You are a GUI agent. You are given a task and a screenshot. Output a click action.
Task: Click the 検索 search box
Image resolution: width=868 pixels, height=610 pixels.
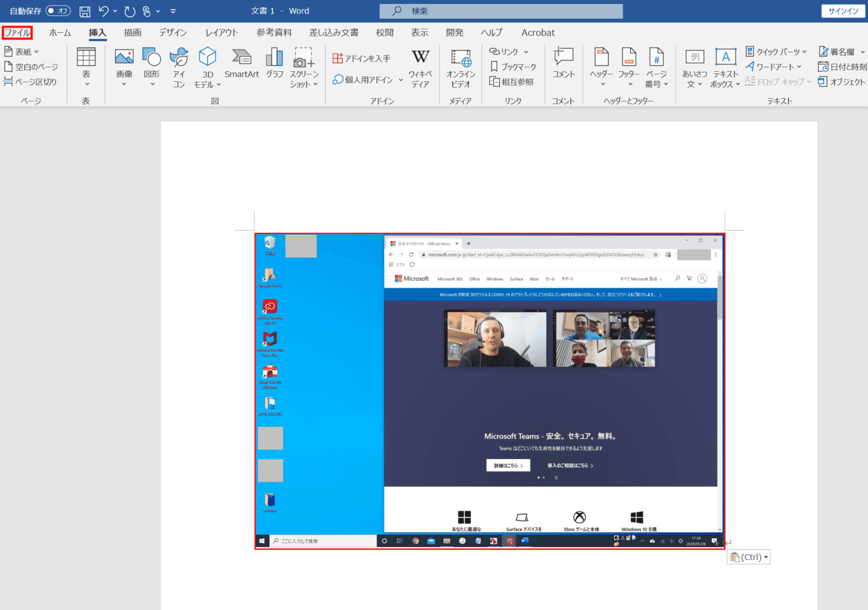[501, 11]
